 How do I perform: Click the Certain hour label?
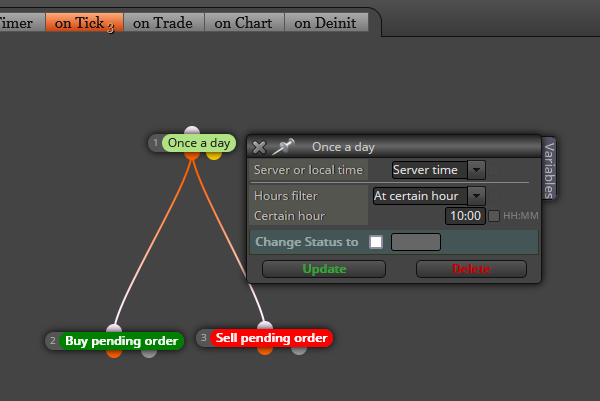pyautogui.click(x=290, y=216)
